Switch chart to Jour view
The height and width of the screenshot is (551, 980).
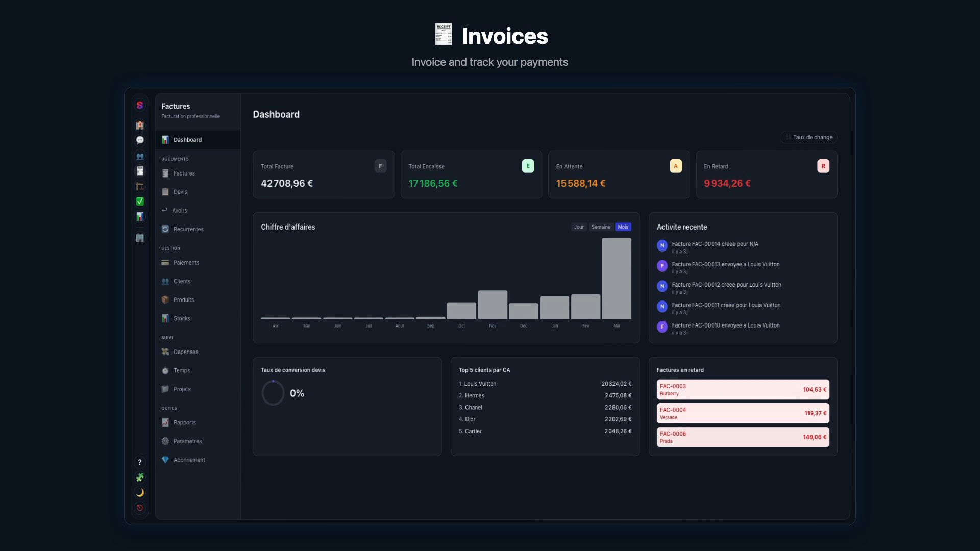point(579,227)
